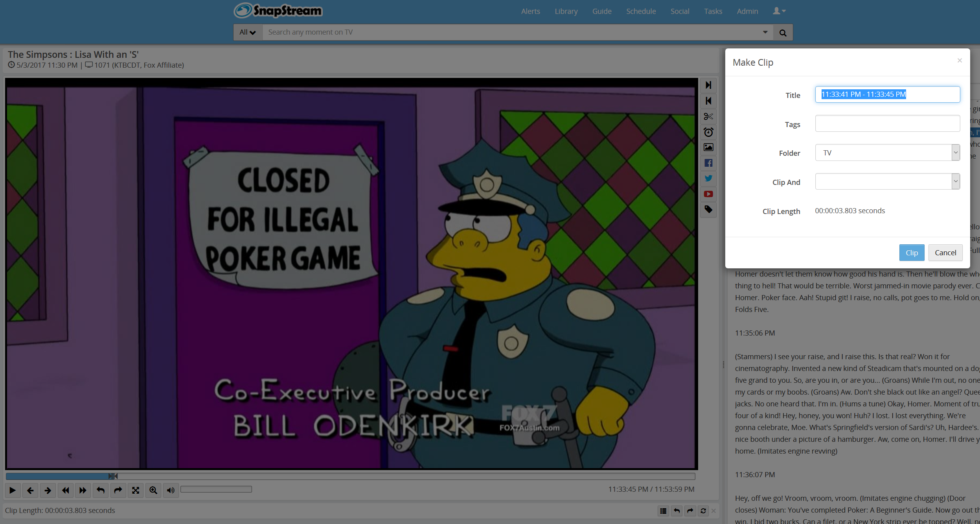Toggle fullscreen video mode

(x=136, y=490)
